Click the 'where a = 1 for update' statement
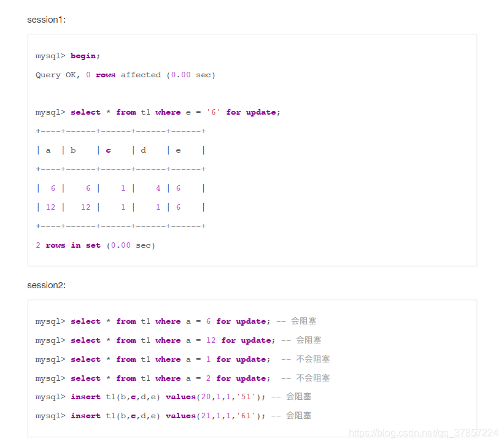The height and width of the screenshot is (444, 504). pyautogui.click(x=153, y=359)
